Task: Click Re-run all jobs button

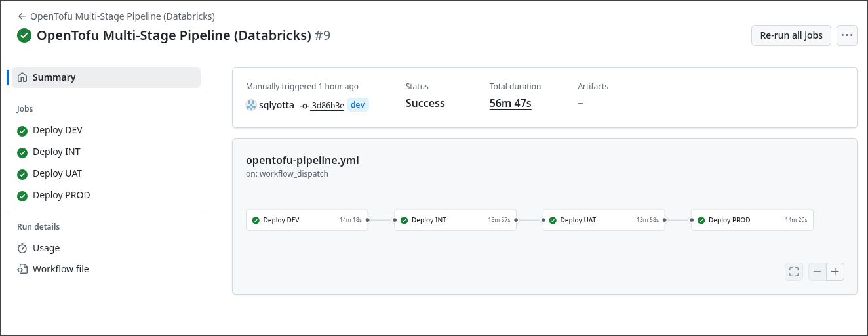Action: pyautogui.click(x=791, y=35)
